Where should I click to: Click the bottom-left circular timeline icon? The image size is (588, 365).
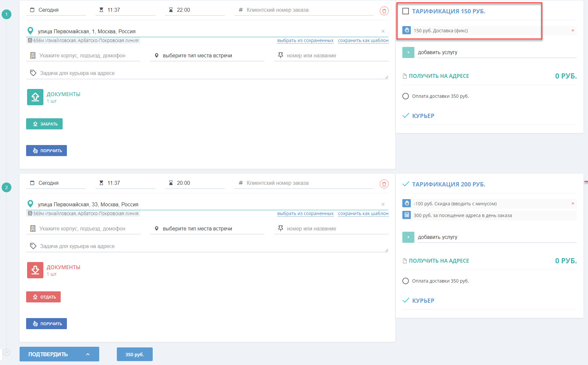coord(7,352)
